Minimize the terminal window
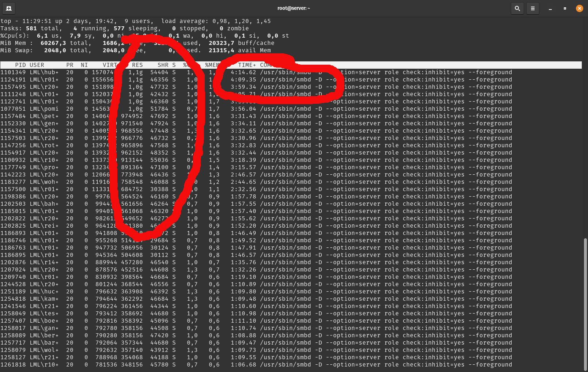This screenshot has height=372, width=588. click(x=550, y=8)
